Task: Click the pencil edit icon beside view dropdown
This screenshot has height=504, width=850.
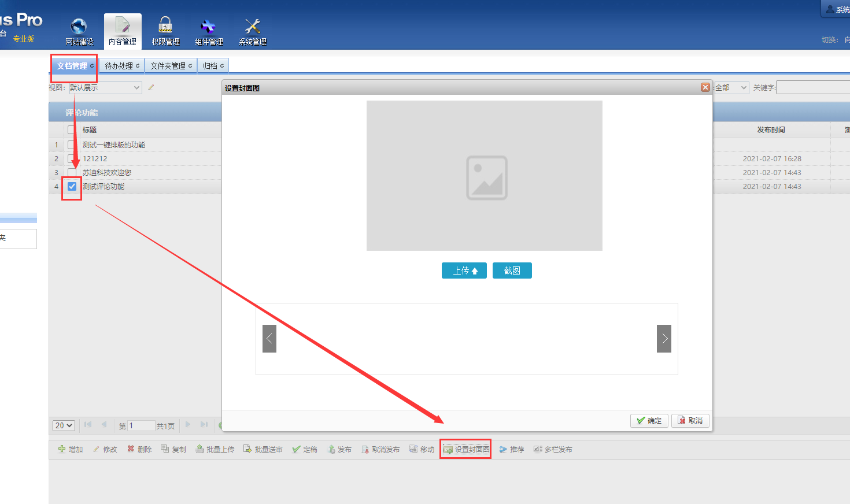Action: coord(151,88)
